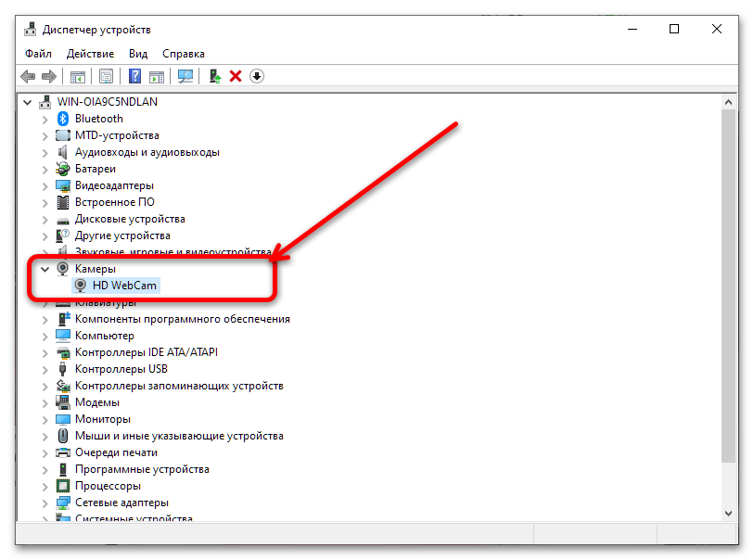Image resolution: width=754 pixels, height=560 pixels.
Task: Click the Update driver green arrow icon
Action: click(215, 76)
